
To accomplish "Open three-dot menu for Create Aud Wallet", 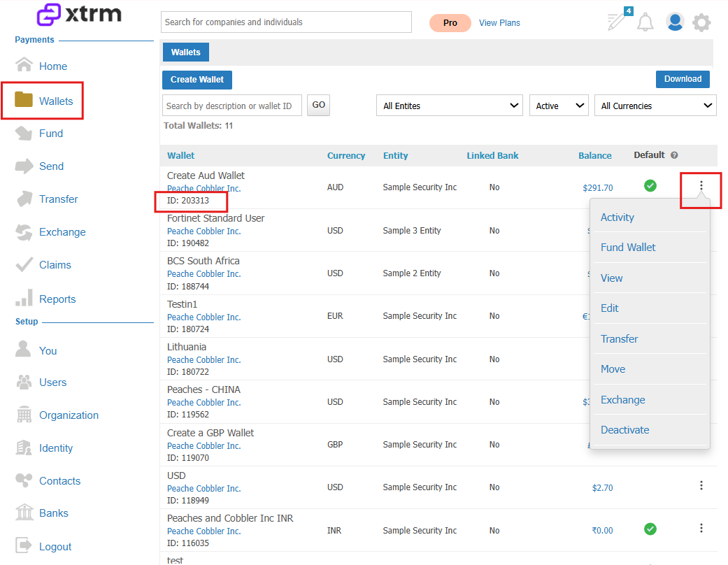I will 701,186.
